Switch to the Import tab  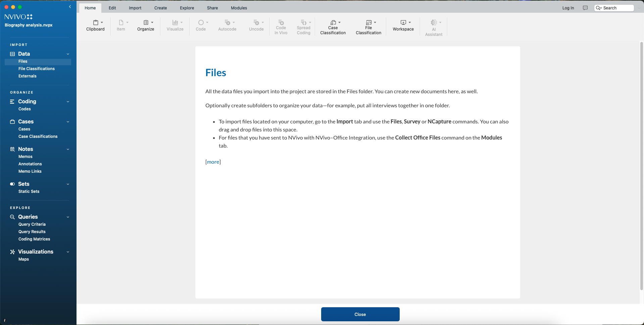[135, 8]
